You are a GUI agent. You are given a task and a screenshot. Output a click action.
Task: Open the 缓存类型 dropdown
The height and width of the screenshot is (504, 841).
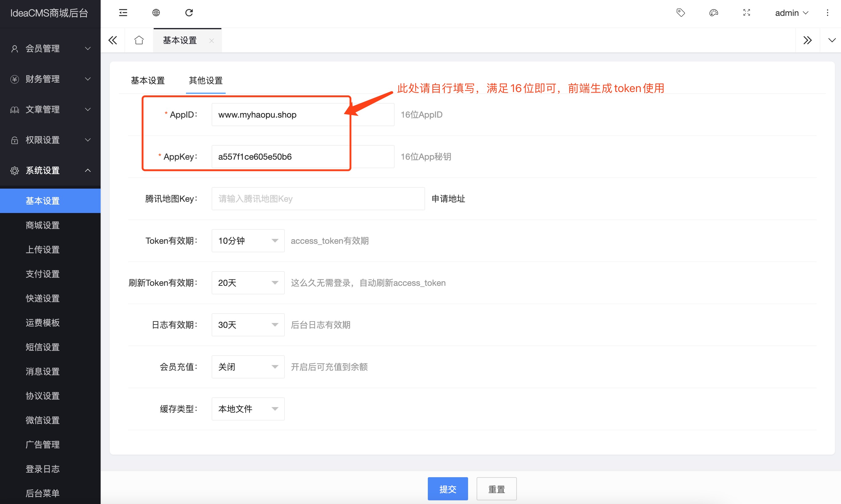click(248, 409)
